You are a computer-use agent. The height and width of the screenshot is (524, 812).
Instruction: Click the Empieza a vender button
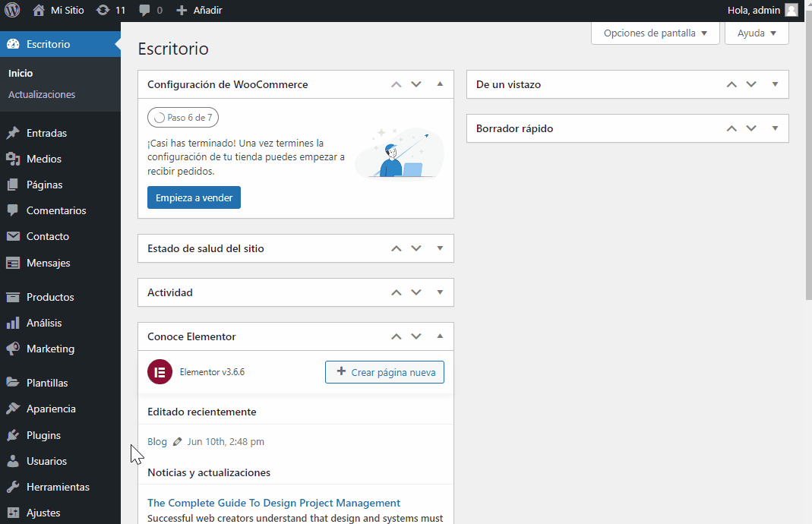tap(194, 197)
